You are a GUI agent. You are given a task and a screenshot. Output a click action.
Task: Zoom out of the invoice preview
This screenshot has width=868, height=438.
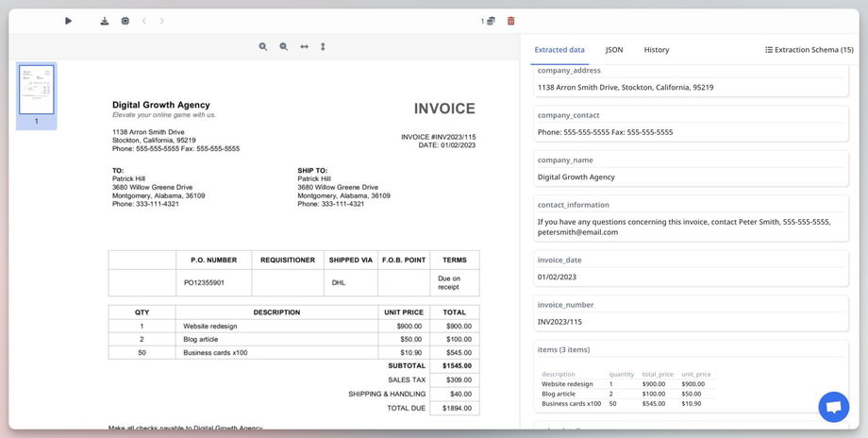tap(283, 46)
